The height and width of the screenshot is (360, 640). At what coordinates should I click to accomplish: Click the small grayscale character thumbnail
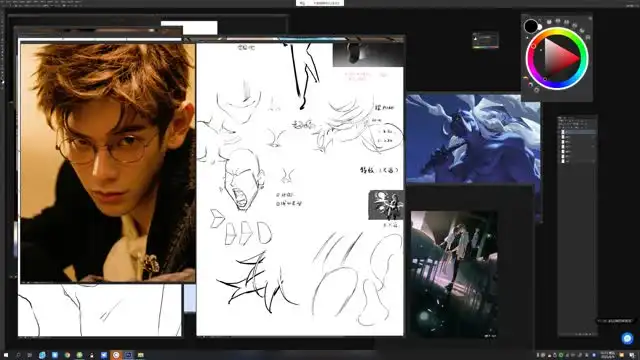click(x=386, y=205)
